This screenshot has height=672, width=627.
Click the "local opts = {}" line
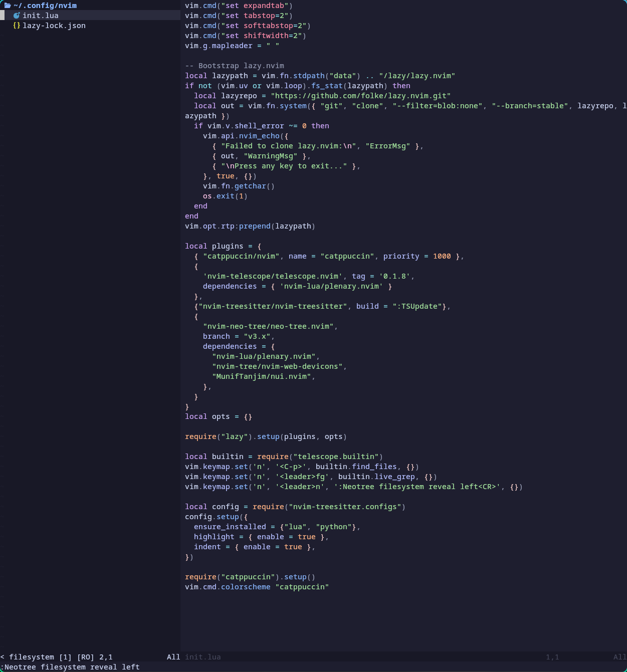pyautogui.click(x=219, y=416)
